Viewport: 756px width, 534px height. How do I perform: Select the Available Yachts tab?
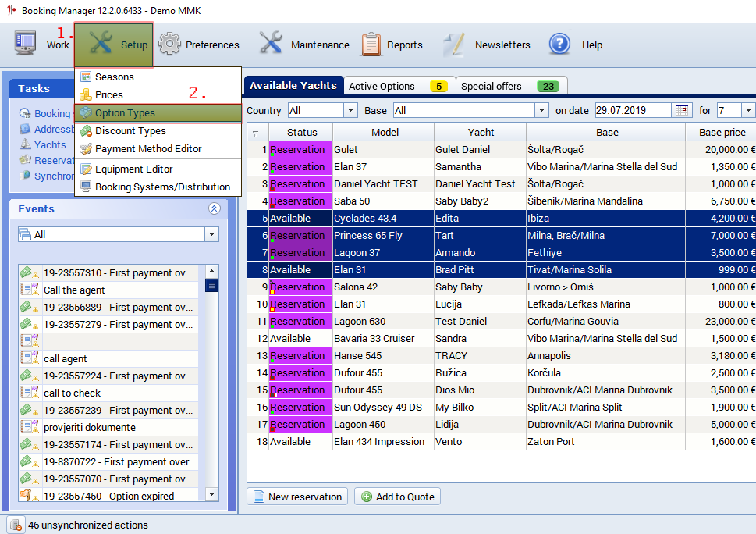pos(293,85)
